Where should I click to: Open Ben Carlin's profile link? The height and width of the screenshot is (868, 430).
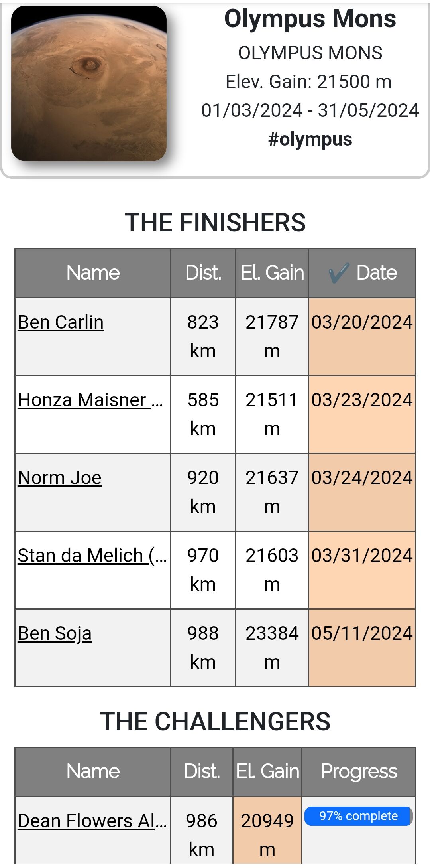(61, 322)
